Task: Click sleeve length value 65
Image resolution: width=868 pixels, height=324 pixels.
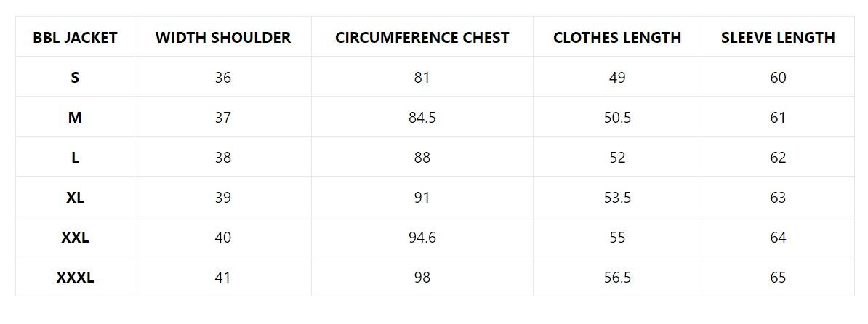Action: pyautogui.click(x=778, y=278)
